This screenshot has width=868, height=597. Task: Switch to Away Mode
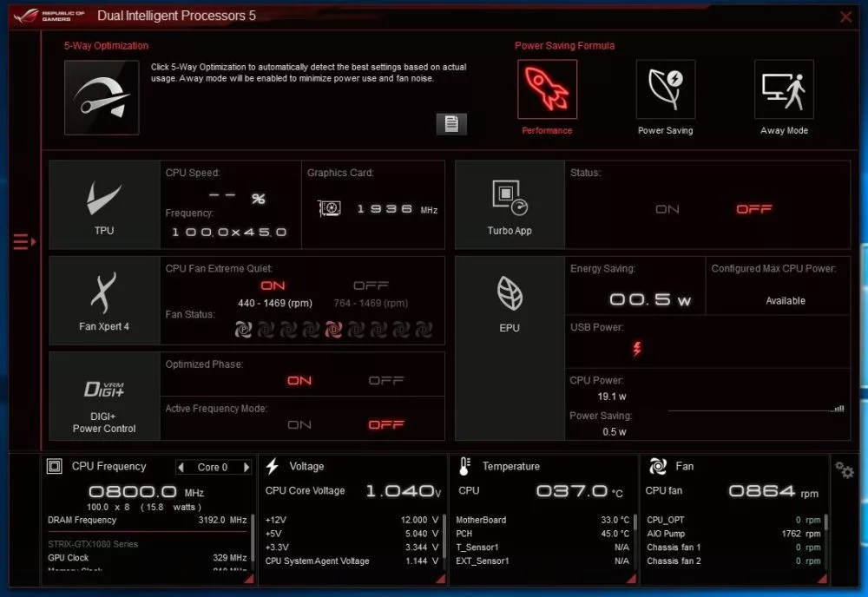[x=783, y=88]
